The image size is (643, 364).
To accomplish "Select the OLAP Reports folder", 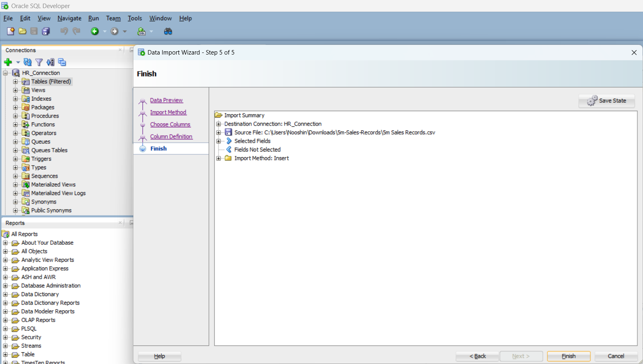I will (38, 320).
